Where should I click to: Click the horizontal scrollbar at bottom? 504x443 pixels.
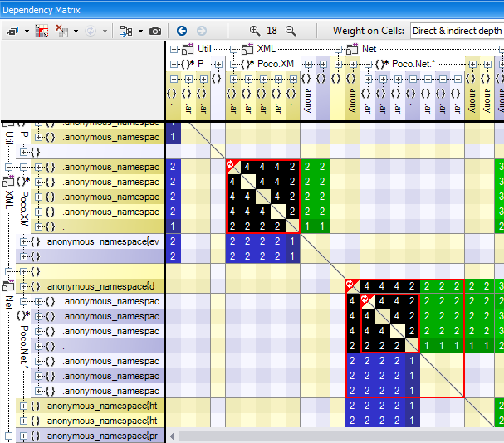pos(332,436)
